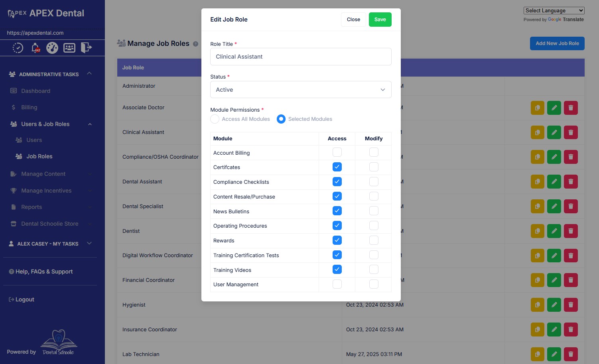Click the Dental Schoolie powered-by logo

click(x=59, y=342)
